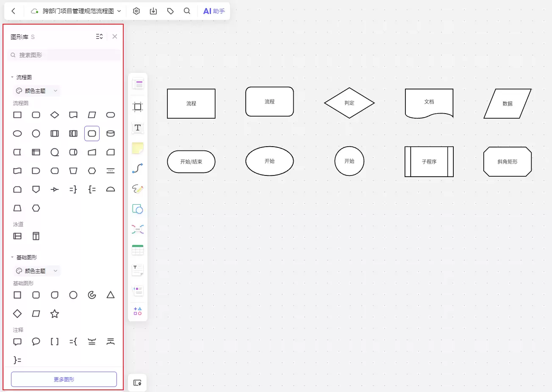The width and height of the screenshot is (552, 392).
Task: Select the 斜角矩形 shape on canvas
Action: click(x=508, y=161)
